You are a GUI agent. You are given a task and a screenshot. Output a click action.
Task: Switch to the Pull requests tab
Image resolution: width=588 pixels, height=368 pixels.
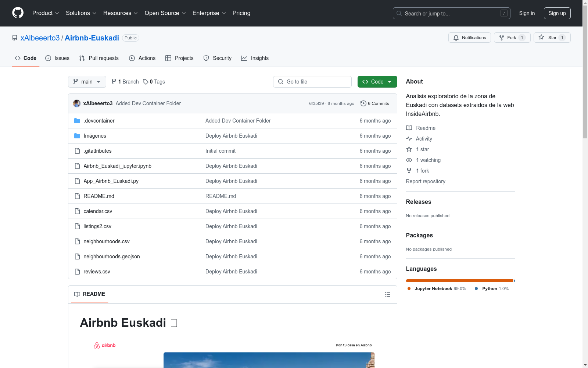(x=99, y=58)
